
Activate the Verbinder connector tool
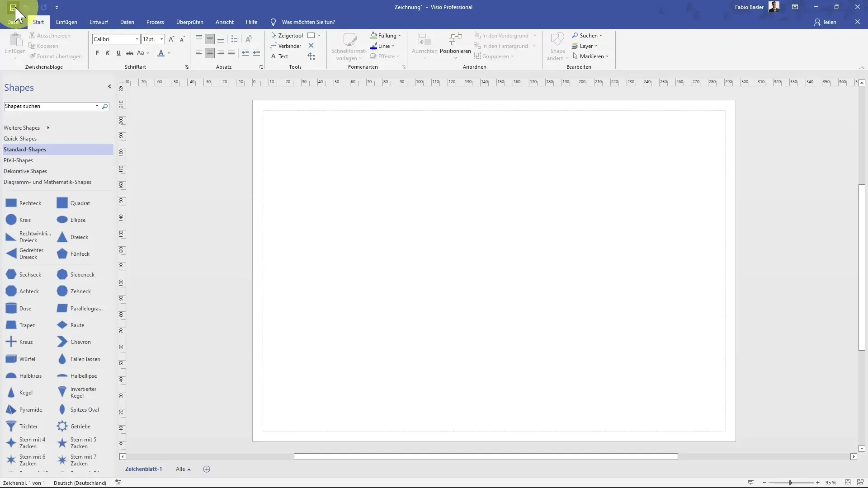(x=286, y=46)
